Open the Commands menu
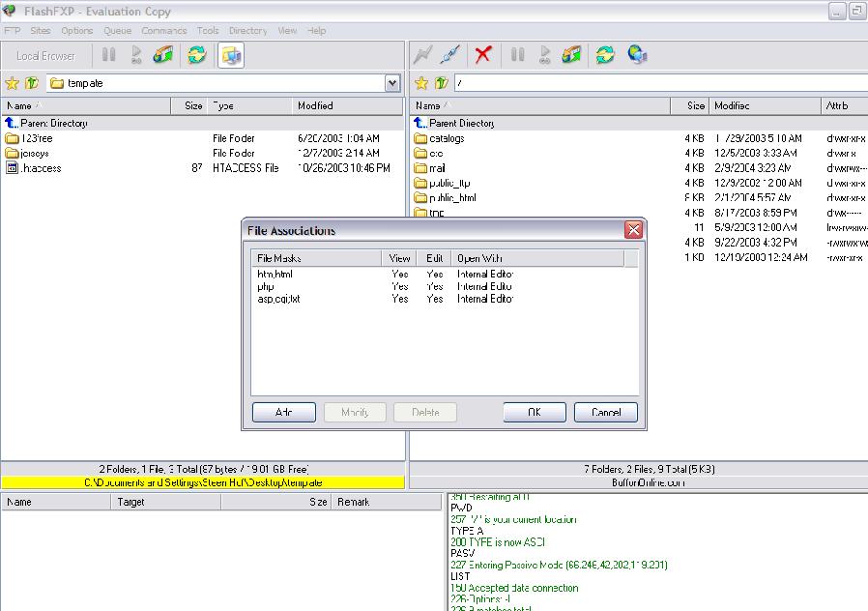This screenshot has width=868, height=611. tap(163, 31)
